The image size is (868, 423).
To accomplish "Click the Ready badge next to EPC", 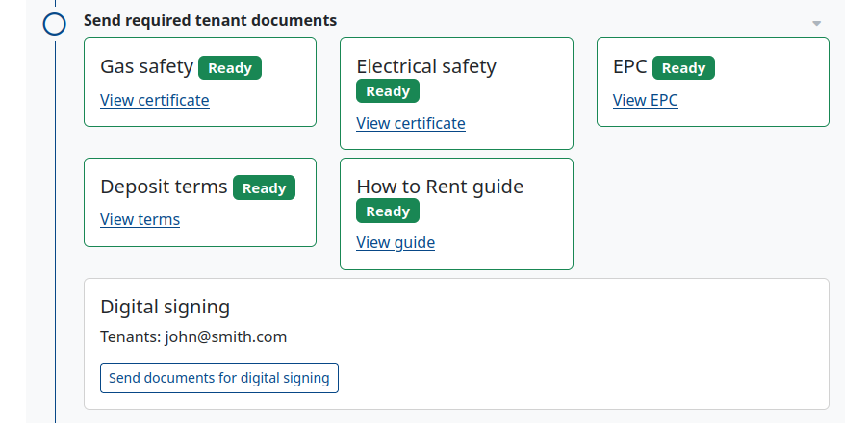I will coord(683,68).
